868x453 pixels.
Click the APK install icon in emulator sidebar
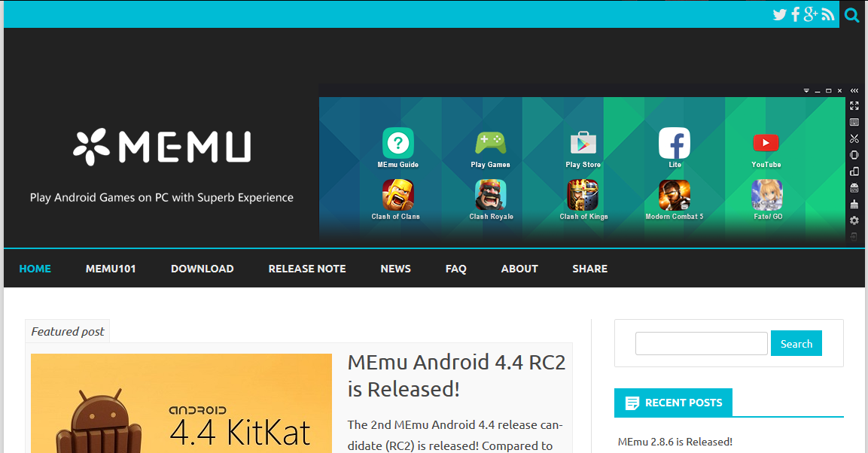pos(854,188)
